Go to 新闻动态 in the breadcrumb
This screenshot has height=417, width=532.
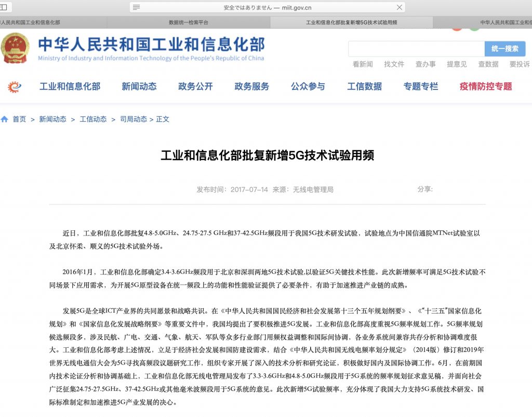click(52, 119)
